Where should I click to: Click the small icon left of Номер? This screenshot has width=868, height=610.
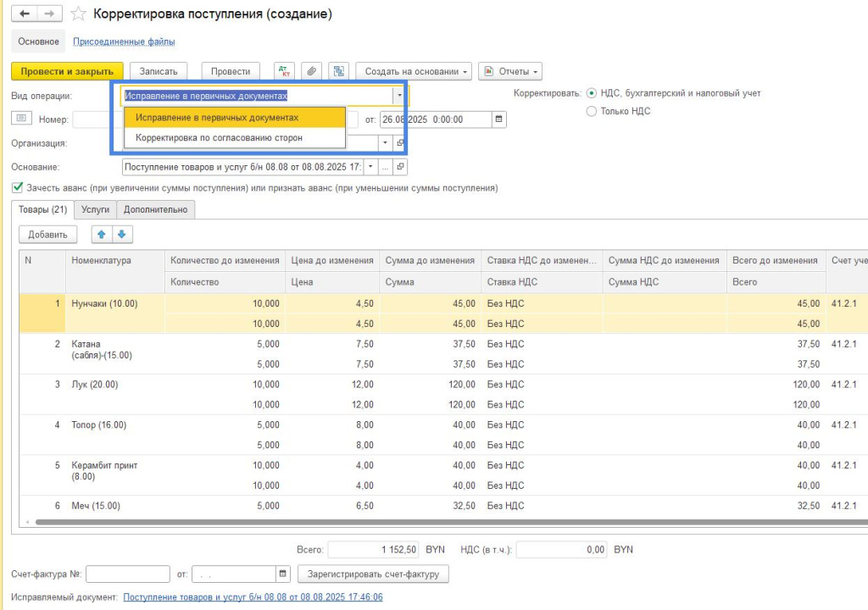21,119
